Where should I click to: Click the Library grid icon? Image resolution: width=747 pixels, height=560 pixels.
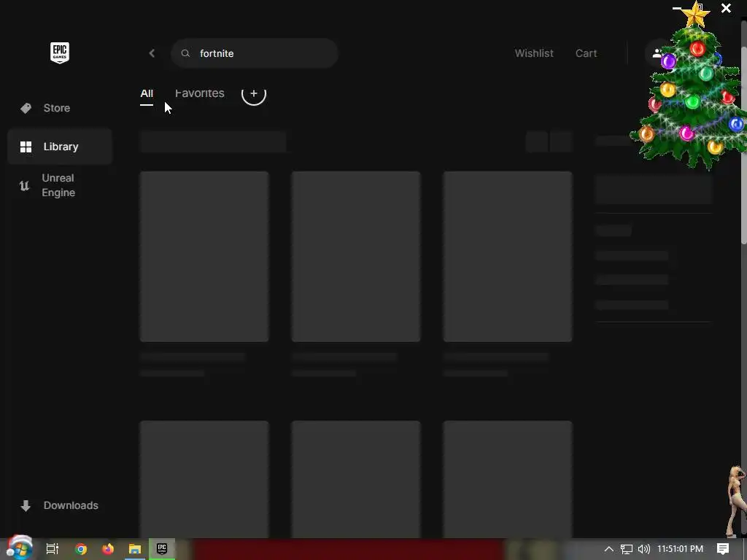[x=26, y=147]
